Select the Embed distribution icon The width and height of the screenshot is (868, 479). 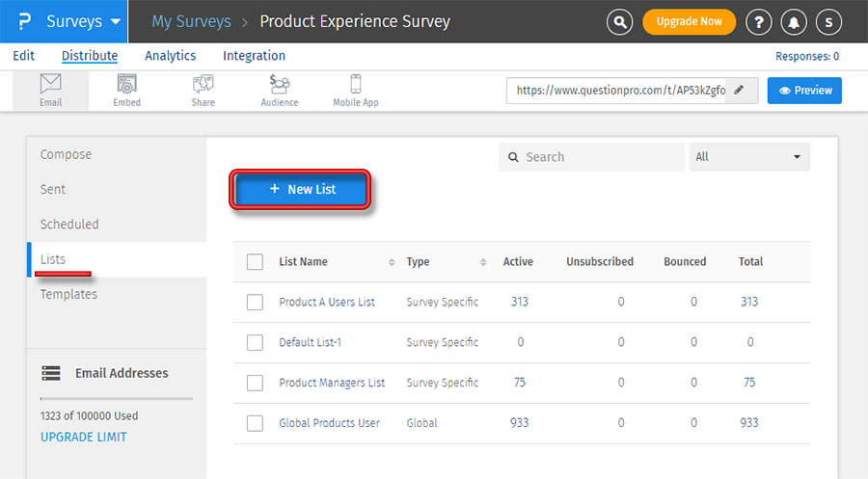pyautogui.click(x=126, y=91)
